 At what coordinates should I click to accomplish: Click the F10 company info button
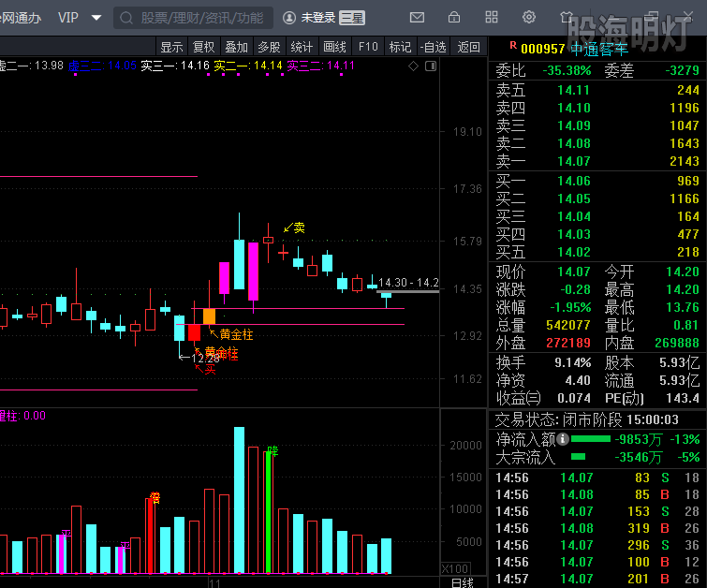tap(368, 47)
